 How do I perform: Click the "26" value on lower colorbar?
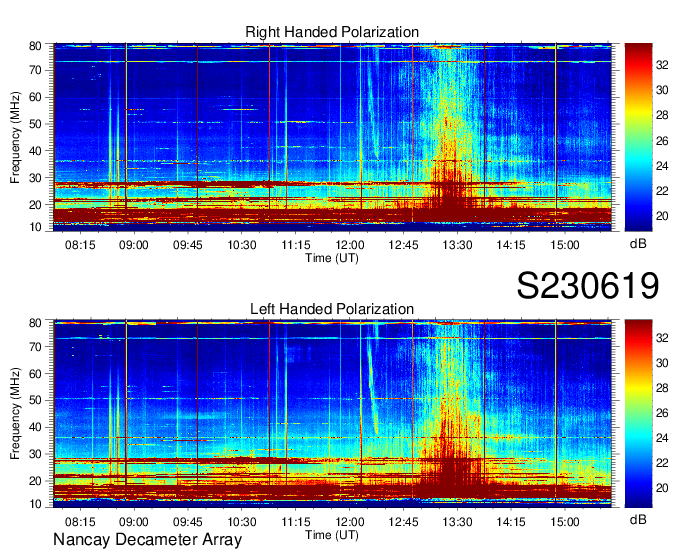pos(662,413)
